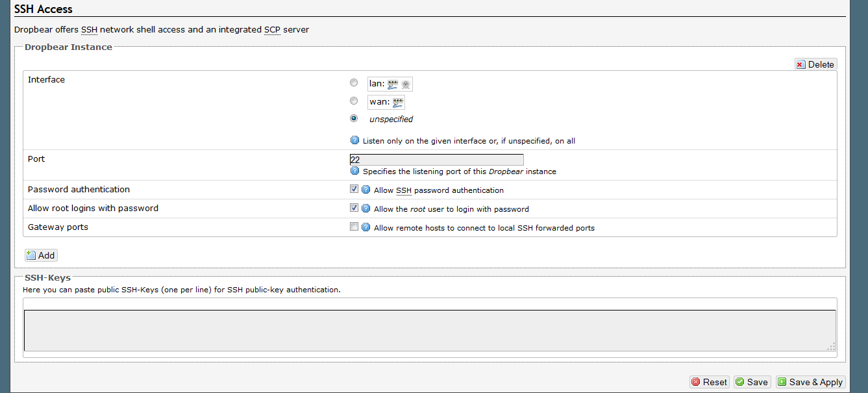Viewport: 868px width, 393px height.
Task: Select the lan interface radio button
Action: pos(354,82)
